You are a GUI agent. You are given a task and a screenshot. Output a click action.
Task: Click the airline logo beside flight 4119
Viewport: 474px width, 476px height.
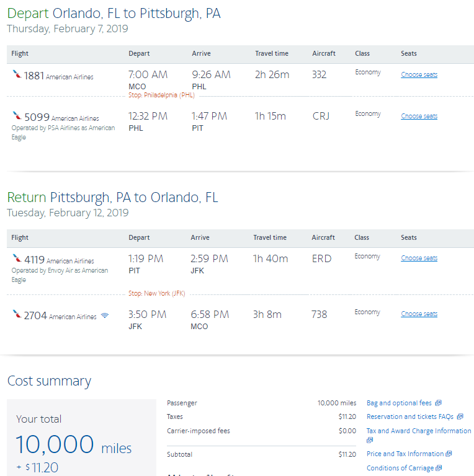(x=17, y=258)
